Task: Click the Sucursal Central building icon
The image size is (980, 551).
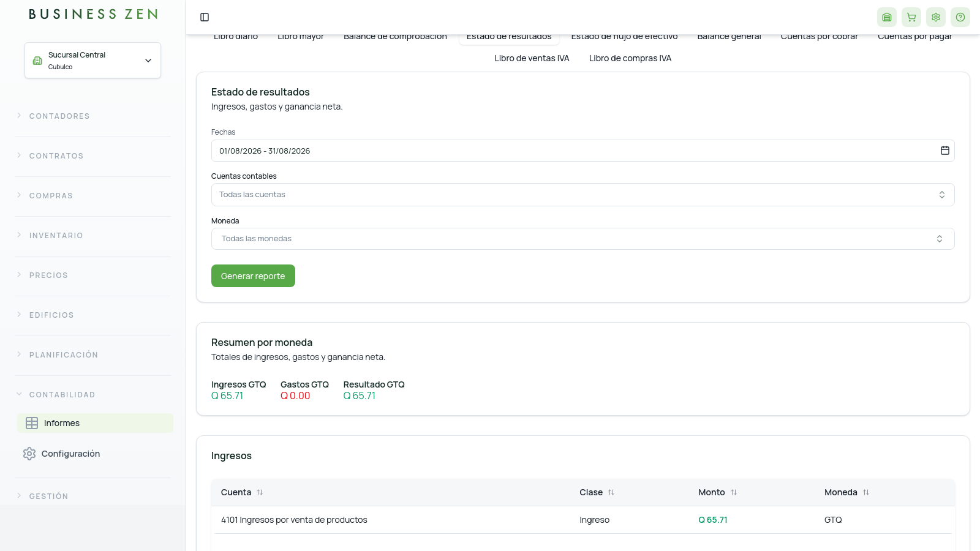Action: pos(37,61)
